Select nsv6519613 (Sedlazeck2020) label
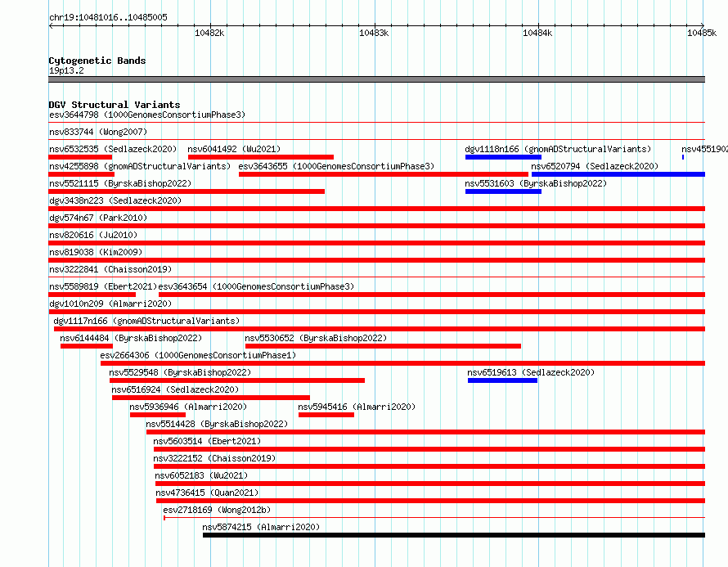 point(531,372)
